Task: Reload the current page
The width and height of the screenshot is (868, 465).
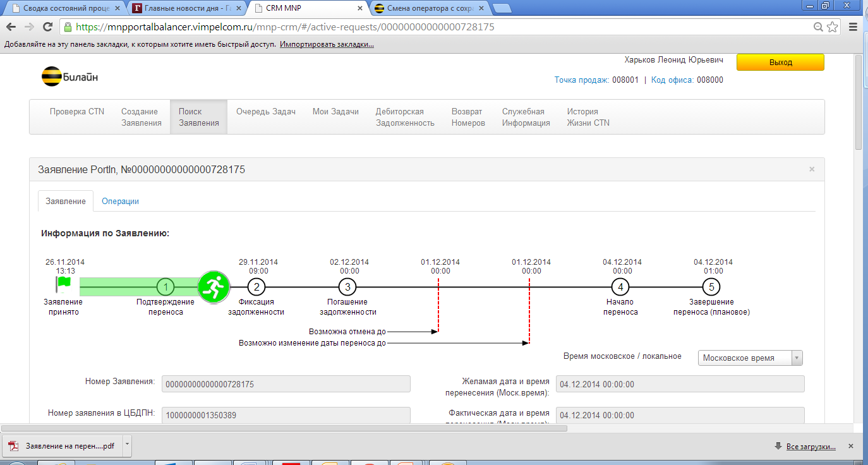Action: click(x=47, y=27)
